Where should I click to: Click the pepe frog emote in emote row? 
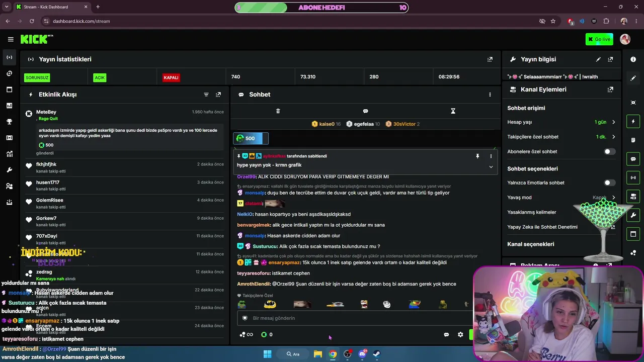pyautogui.click(x=242, y=304)
